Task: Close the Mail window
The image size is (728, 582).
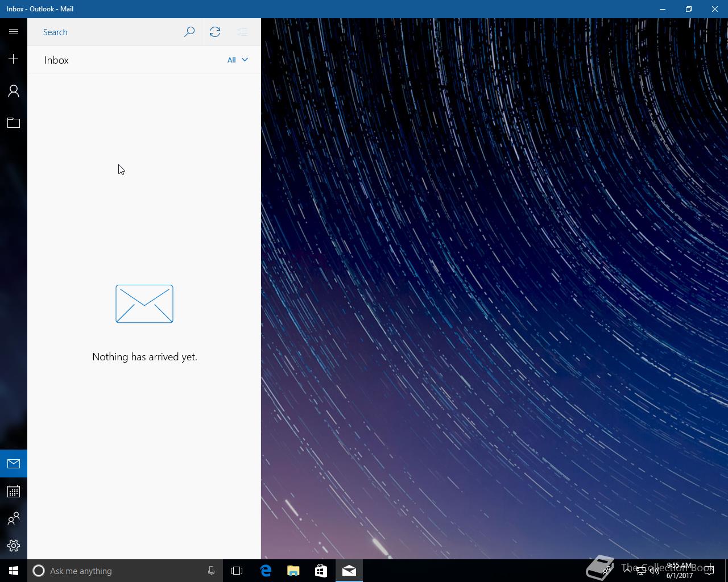Action: (715, 9)
